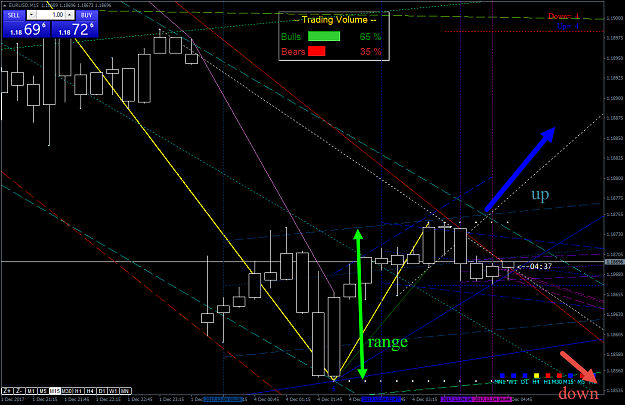Click the 1.00 lot size input field
Image resolution: width=625 pixels, height=405 pixels.
coord(51,15)
